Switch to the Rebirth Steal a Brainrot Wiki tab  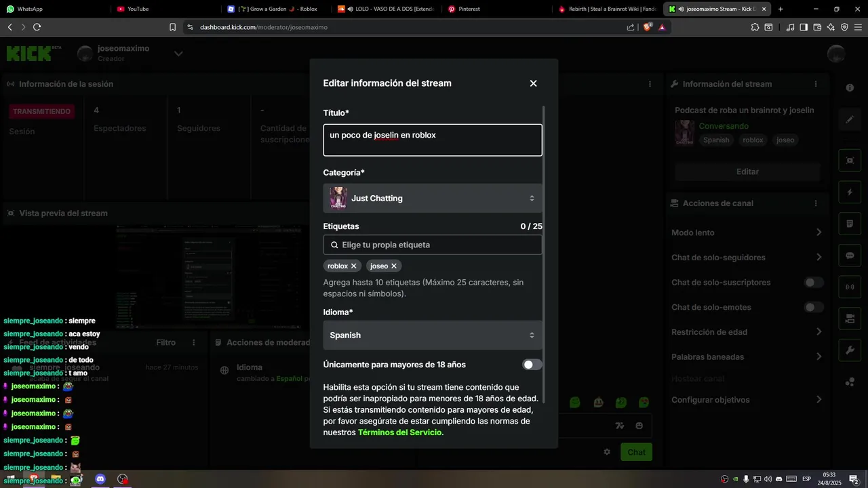pyautogui.click(x=608, y=9)
